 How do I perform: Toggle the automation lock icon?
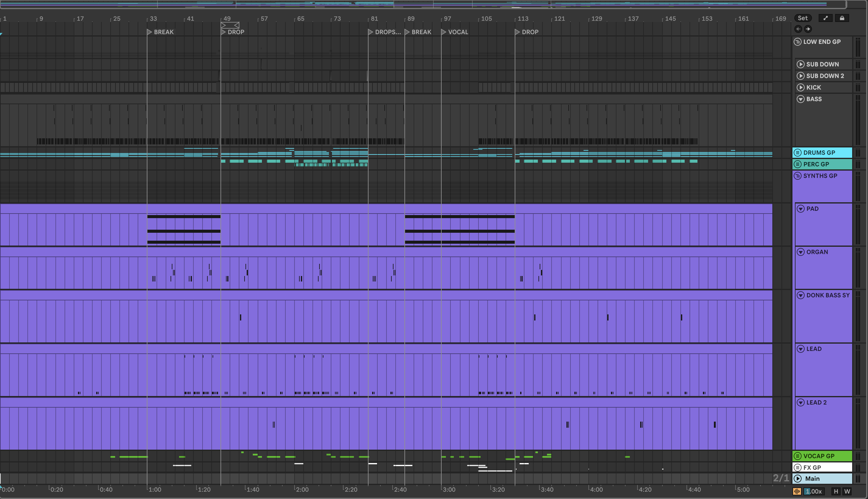tap(842, 18)
